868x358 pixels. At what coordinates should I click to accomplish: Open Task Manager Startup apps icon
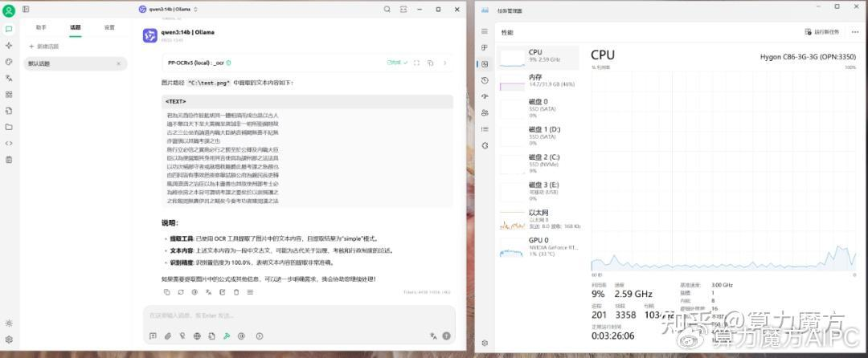485,96
